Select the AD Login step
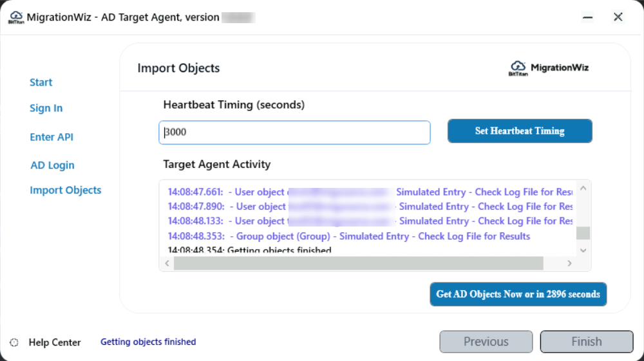This screenshot has height=361, width=644. 52,165
